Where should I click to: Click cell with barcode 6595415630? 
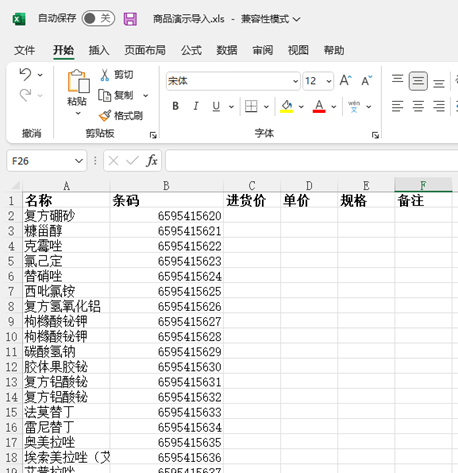[167, 367]
